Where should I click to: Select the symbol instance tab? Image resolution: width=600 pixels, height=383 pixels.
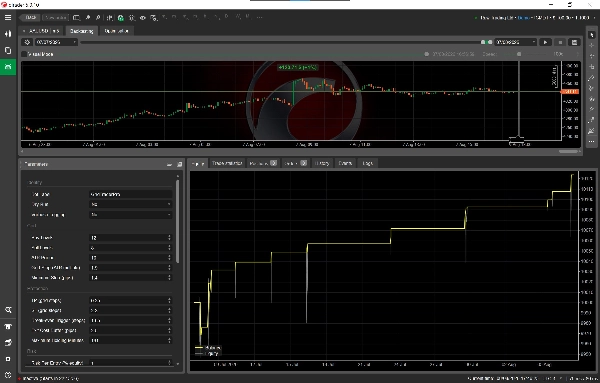pos(41,31)
